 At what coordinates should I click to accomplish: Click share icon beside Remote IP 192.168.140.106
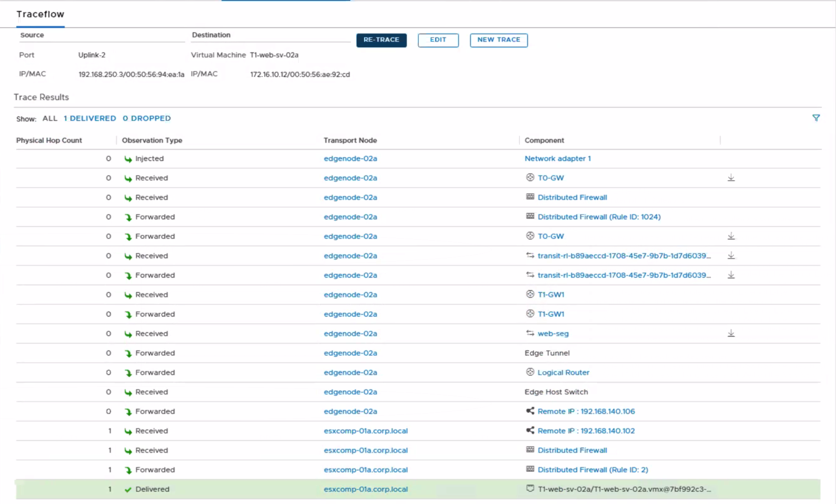pos(530,411)
